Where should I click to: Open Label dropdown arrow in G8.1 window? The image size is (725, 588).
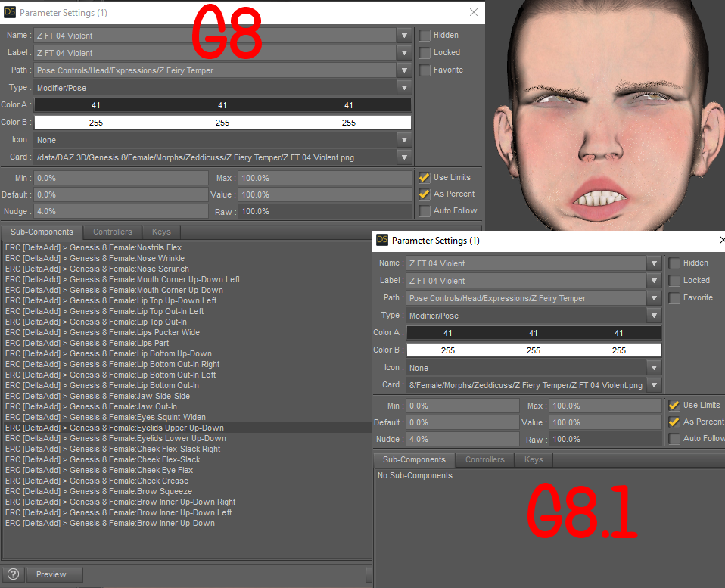654,281
